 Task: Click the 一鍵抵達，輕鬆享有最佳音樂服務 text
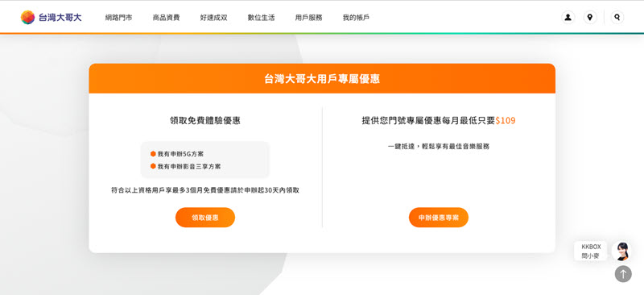point(439,146)
